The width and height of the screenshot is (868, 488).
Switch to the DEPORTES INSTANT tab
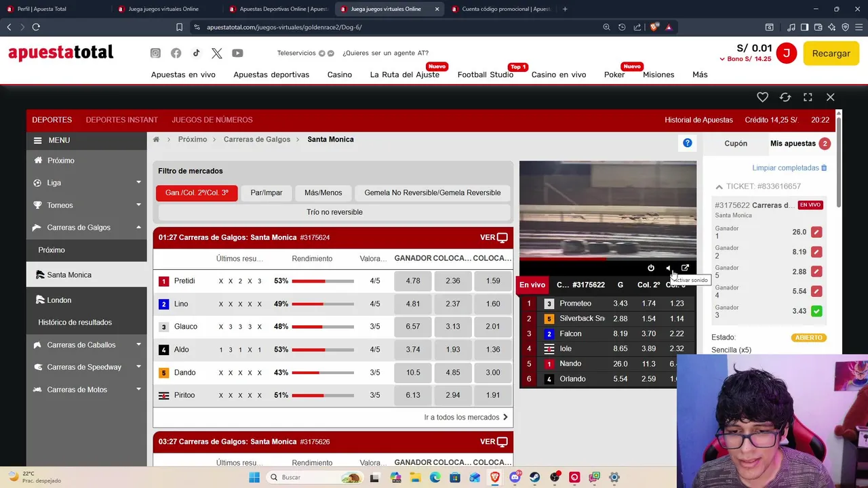tap(121, 120)
